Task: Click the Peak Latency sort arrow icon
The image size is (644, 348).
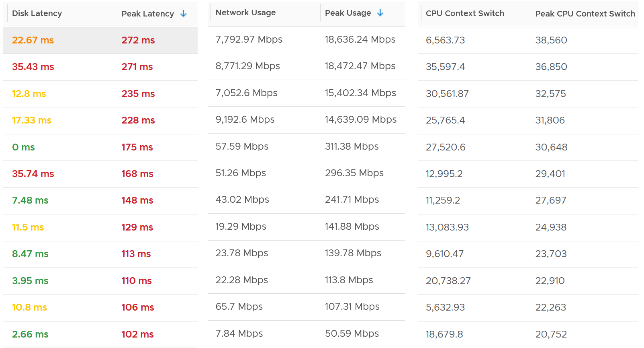Action: point(184,14)
